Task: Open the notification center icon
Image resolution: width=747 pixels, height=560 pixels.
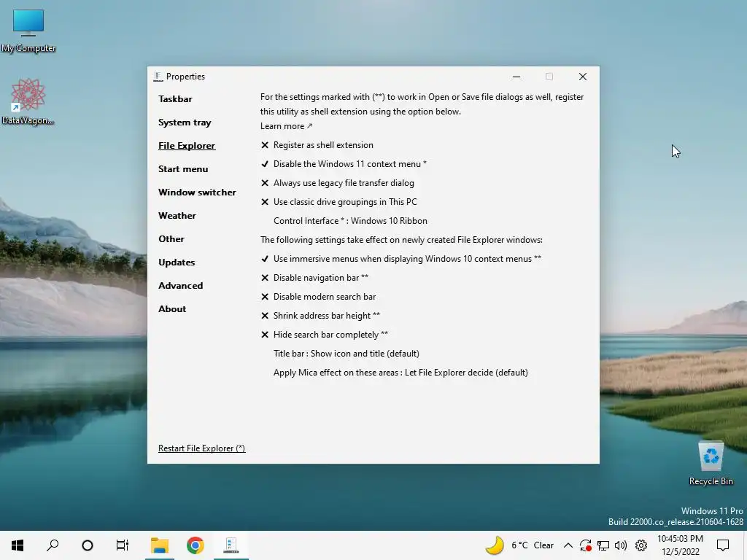Action: pyautogui.click(x=723, y=545)
